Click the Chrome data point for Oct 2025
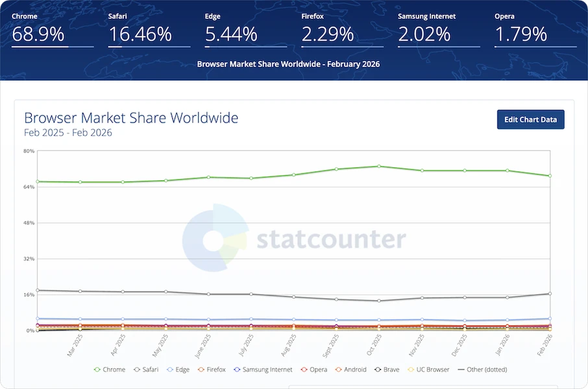Image resolution: width=588 pixels, height=389 pixels. click(x=379, y=166)
